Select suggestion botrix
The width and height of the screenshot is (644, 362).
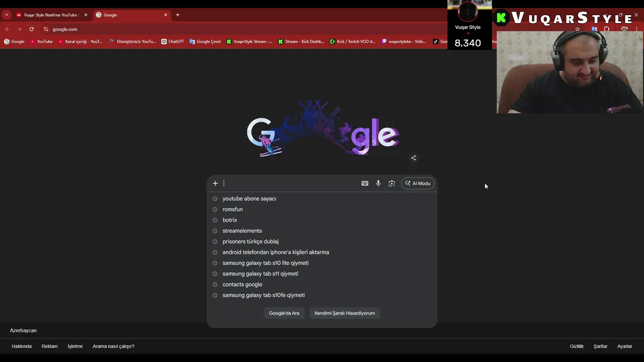point(322,220)
